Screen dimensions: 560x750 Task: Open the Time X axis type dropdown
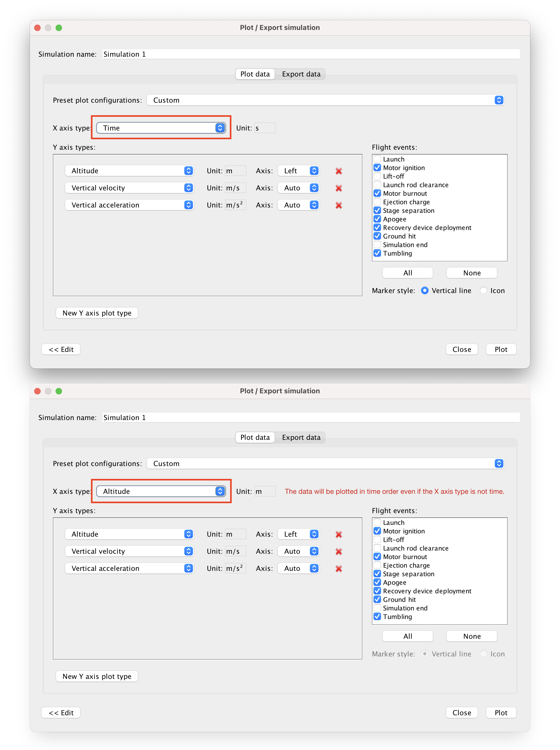[161, 128]
